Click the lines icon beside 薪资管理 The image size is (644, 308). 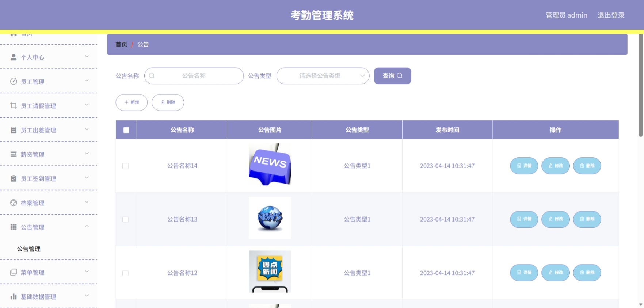point(14,154)
